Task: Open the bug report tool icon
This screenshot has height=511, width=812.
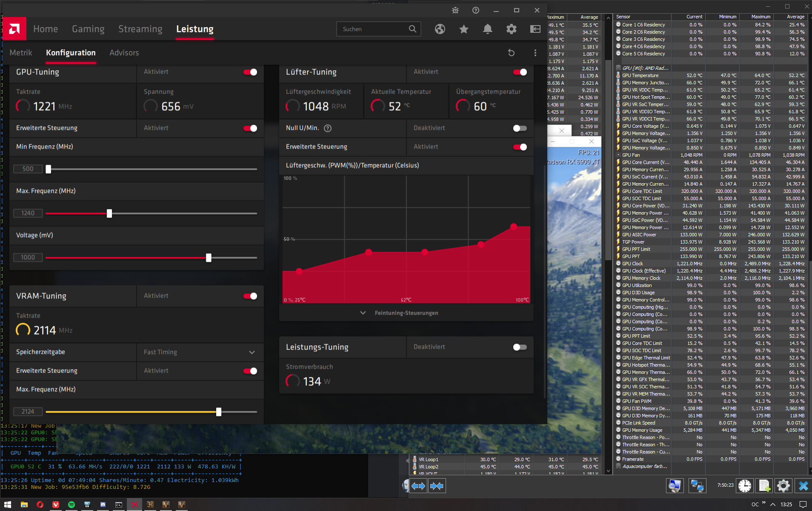Action: [x=455, y=10]
